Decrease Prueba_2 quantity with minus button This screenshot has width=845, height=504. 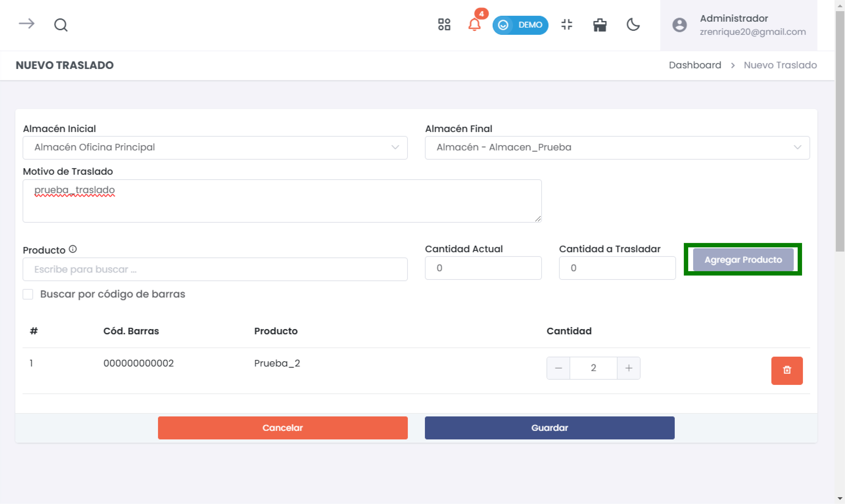click(x=558, y=368)
